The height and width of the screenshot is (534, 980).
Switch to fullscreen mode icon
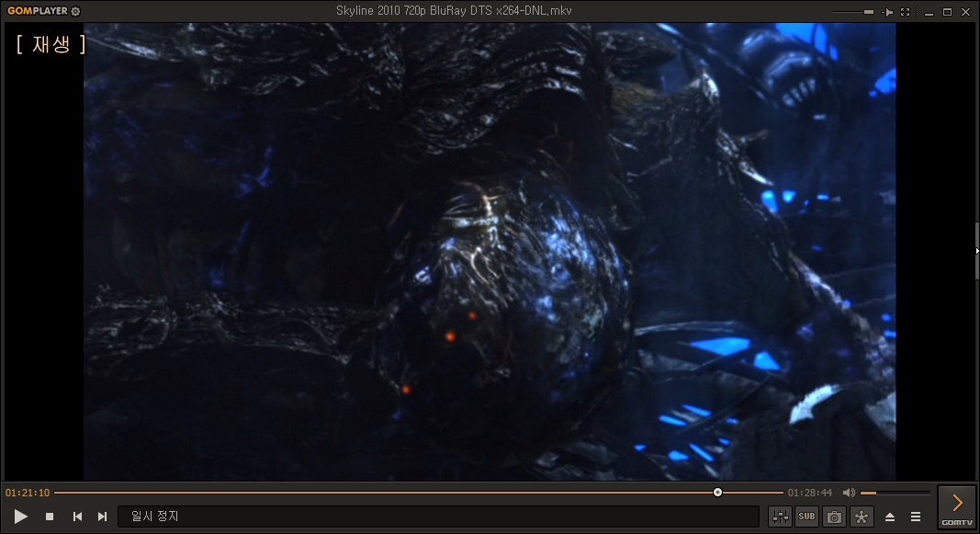(x=905, y=12)
